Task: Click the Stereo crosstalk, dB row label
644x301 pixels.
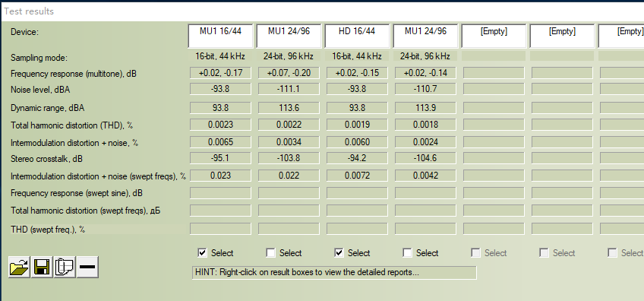Action: pyautogui.click(x=47, y=159)
